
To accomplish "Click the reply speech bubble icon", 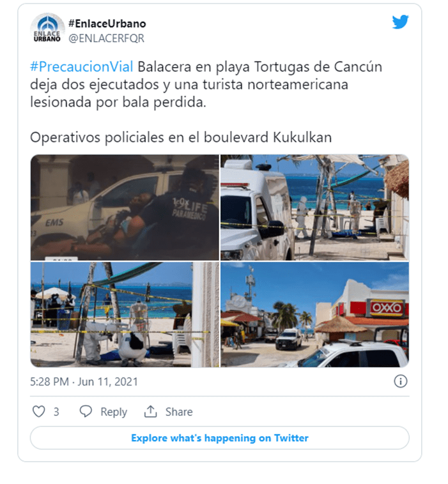I will point(86,411).
